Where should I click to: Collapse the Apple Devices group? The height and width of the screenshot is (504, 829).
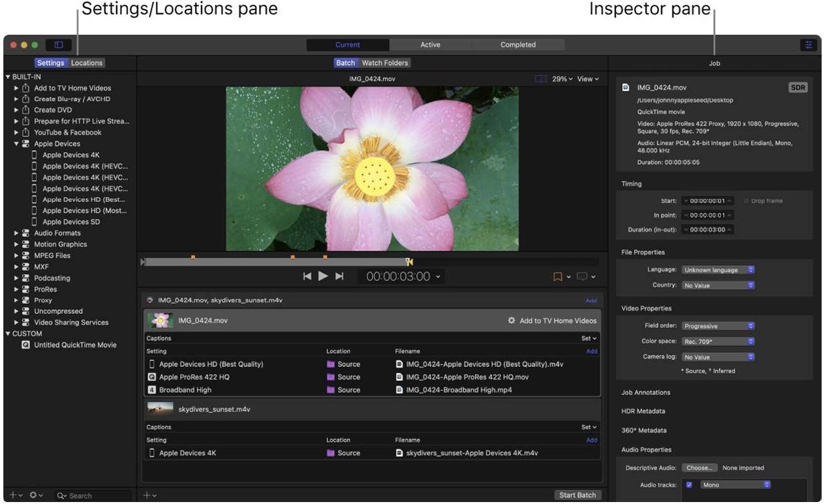(x=17, y=144)
